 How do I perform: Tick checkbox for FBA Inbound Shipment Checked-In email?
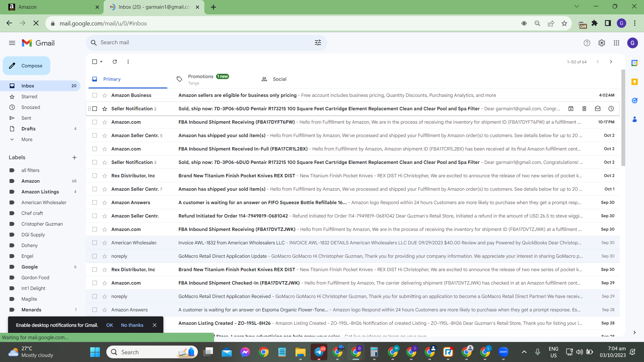[x=95, y=283]
